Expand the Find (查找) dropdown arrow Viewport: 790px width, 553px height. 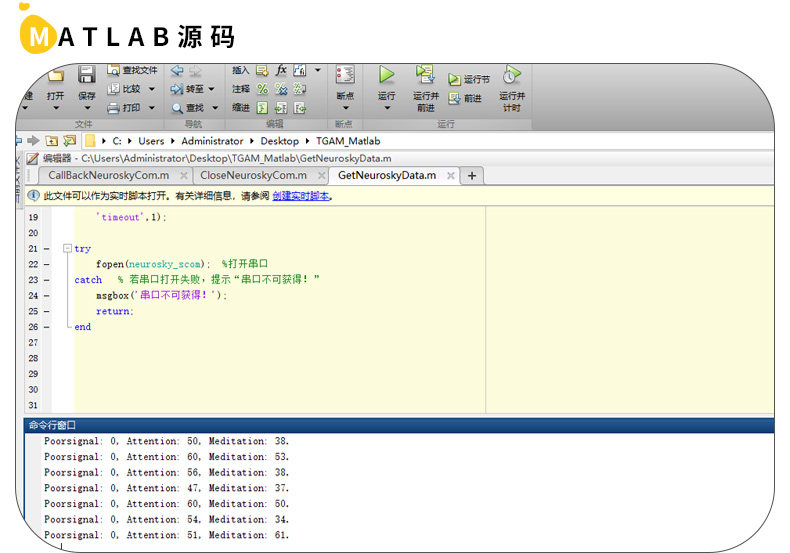(215, 108)
